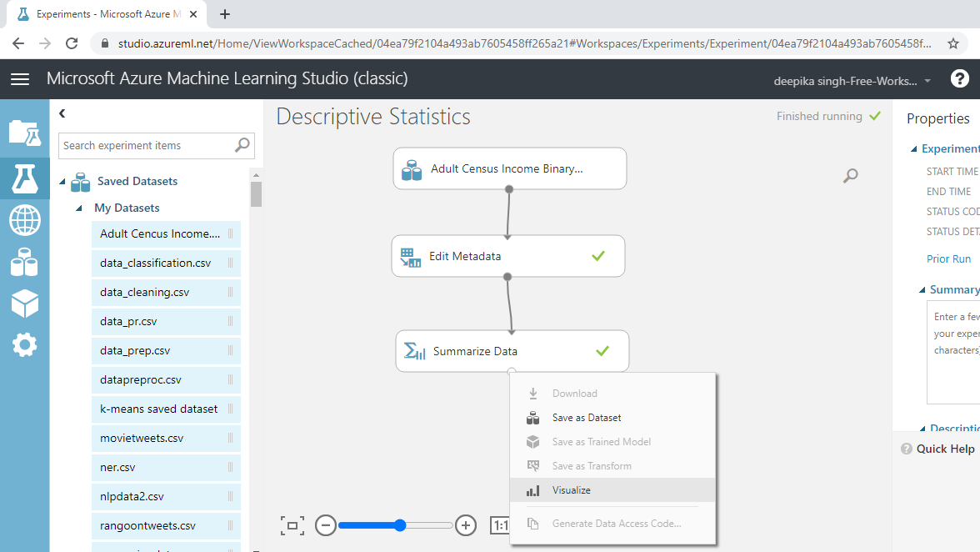Zoom in with the plus button
This screenshot has height=552, width=980.
pos(466,526)
